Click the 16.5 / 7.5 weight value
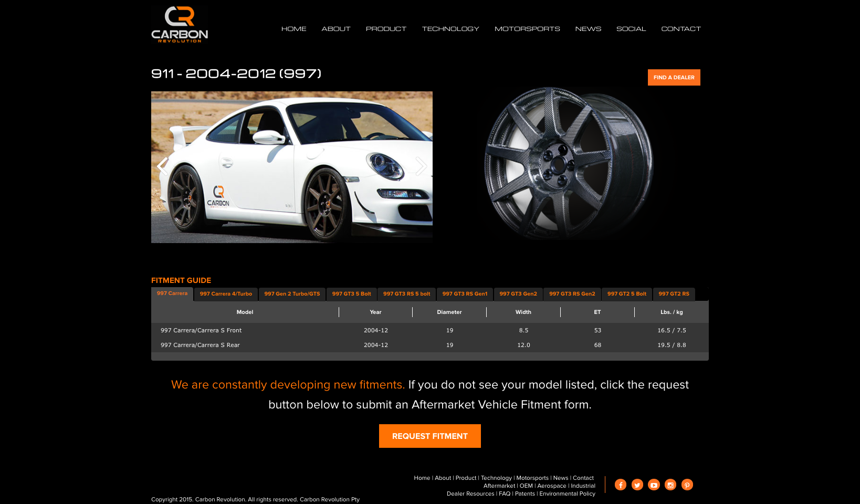Viewport: 860px width, 504px height. (x=672, y=330)
